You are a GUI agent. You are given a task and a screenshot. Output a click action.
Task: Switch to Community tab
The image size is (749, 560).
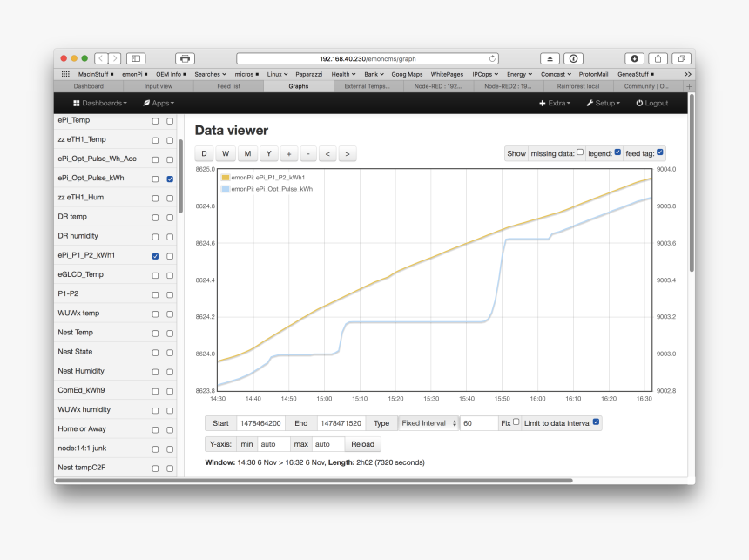tap(646, 86)
